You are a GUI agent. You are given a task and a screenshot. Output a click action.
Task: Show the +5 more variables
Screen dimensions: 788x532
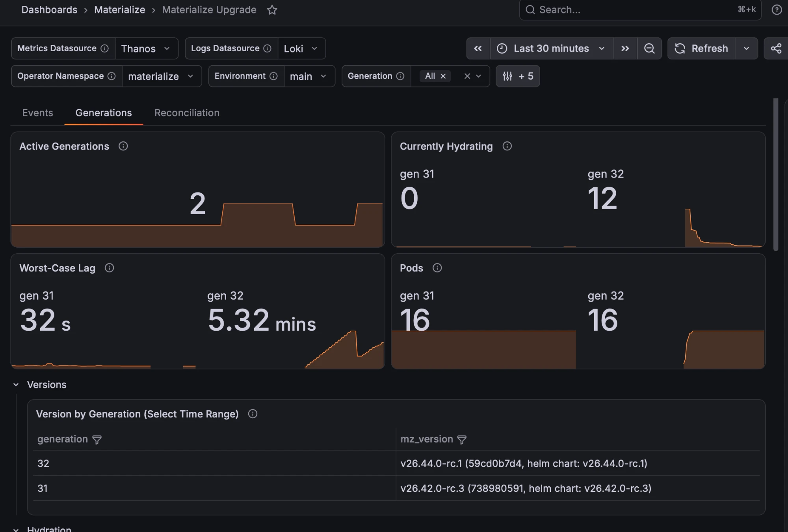(518, 76)
